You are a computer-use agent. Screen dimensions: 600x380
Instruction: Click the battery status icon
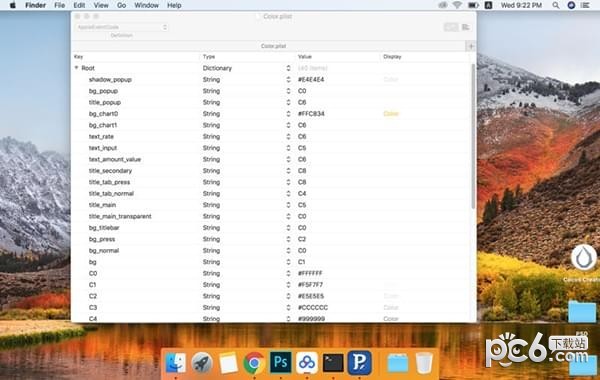(473, 5)
